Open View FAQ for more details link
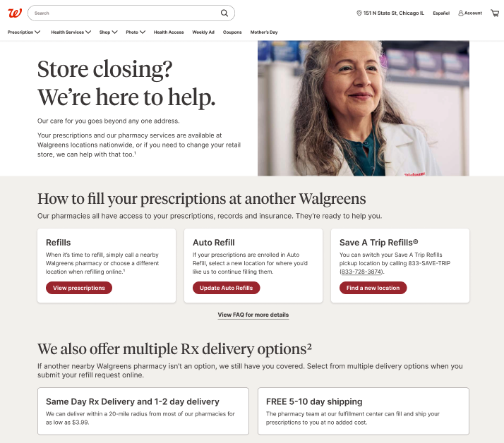Image resolution: width=504 pixels, height=443 pixels. coord(253,315)
